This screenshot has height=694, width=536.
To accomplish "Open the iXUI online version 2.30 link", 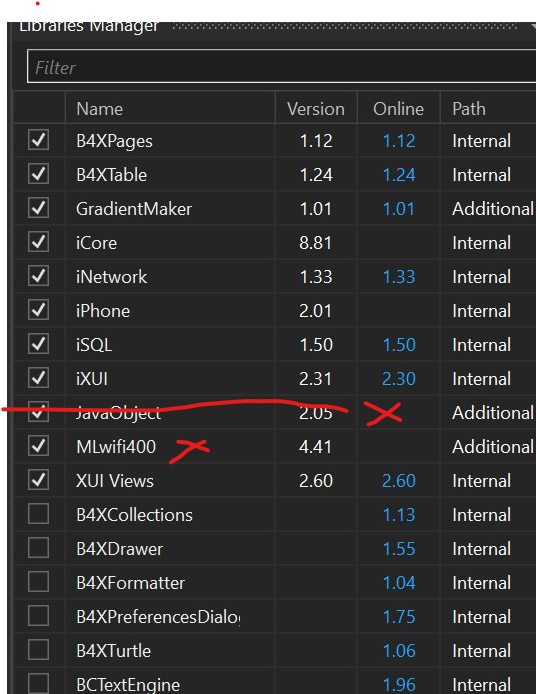I will coord(399,379).
